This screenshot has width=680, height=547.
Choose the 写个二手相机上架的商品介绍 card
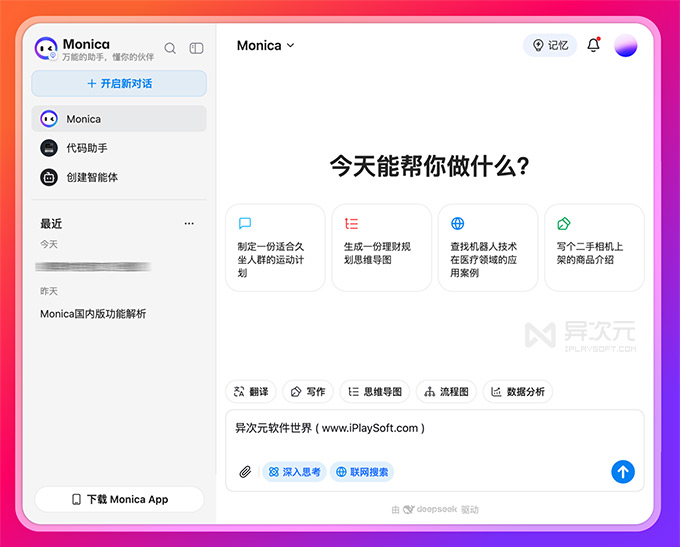594,247
